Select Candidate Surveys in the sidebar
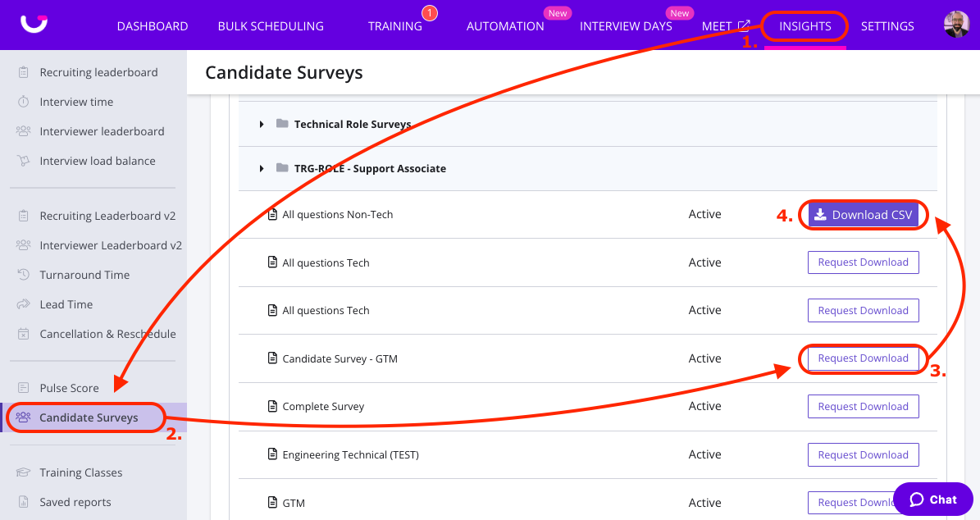The image size is (980, 520). (89, 417)
